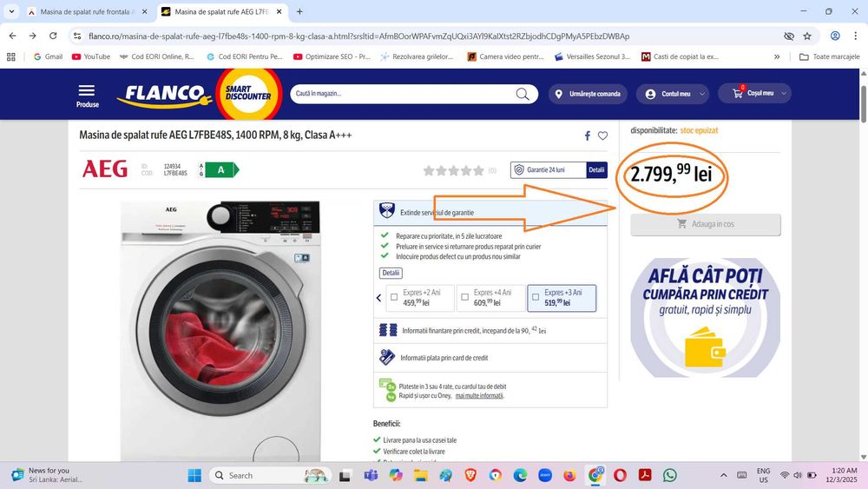
Task: Open Microsoft Edge from taskbar
Action: (x=520, y=475)
